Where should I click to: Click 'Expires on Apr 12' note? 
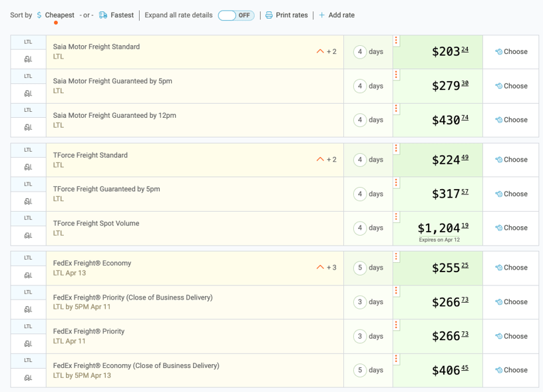pyautogui.click(x=439, y=240)
